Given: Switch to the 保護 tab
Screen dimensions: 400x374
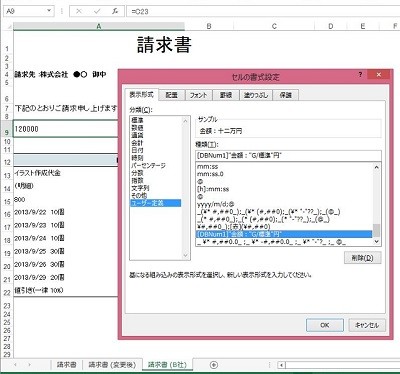Looking at the screenshot, I should 286,95.
